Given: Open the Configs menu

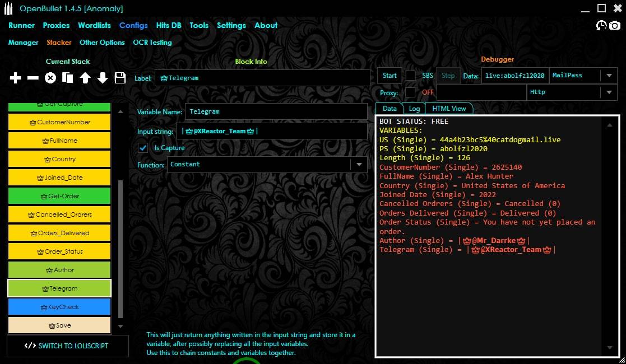Looking at the screenshot, I should pyautogui.click(x=133, y=26).
